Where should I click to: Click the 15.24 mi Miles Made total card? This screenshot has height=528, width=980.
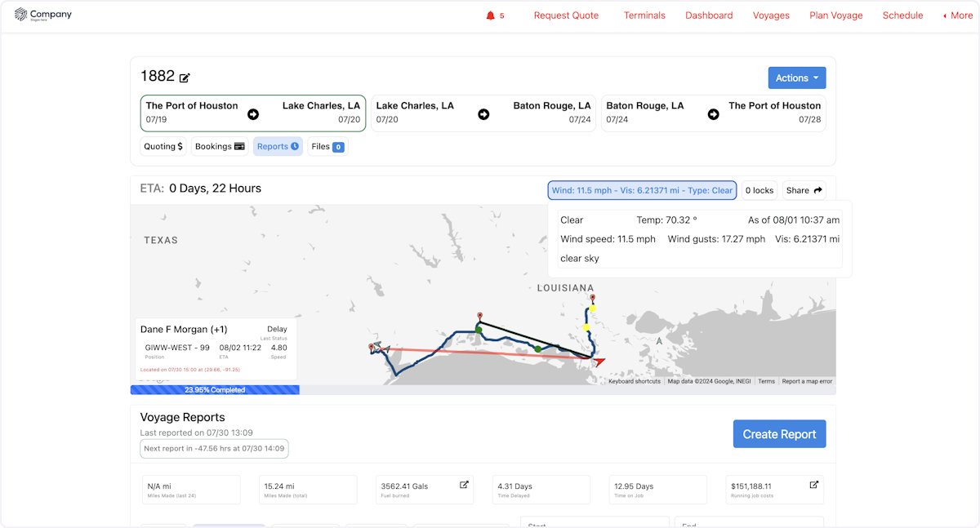[x=308, y=490]
